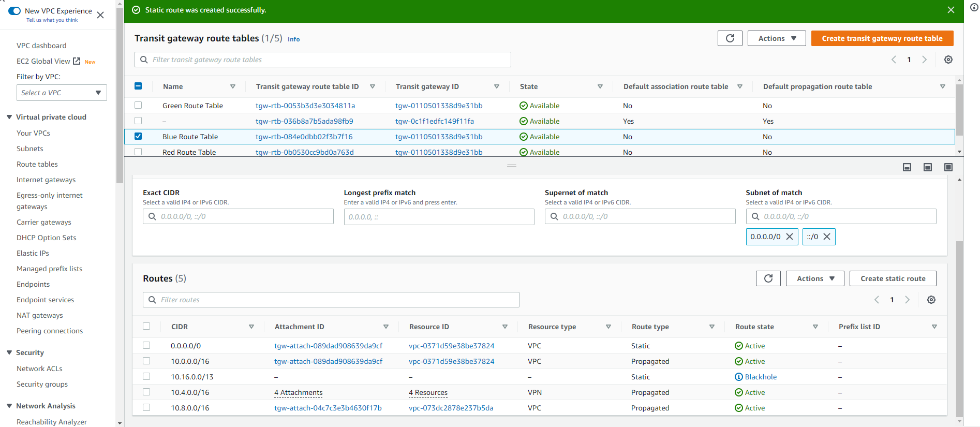Click Create transit gateway route table

click(882, 38)
